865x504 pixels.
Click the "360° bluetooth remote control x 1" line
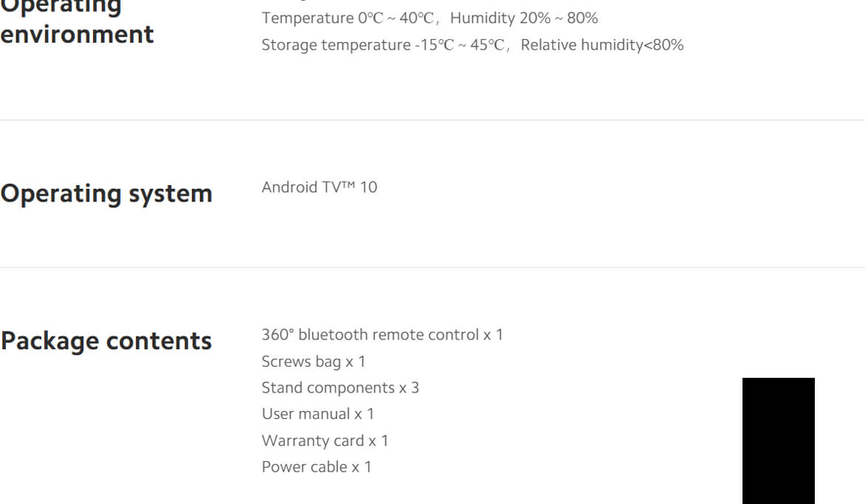coord(382,335)
